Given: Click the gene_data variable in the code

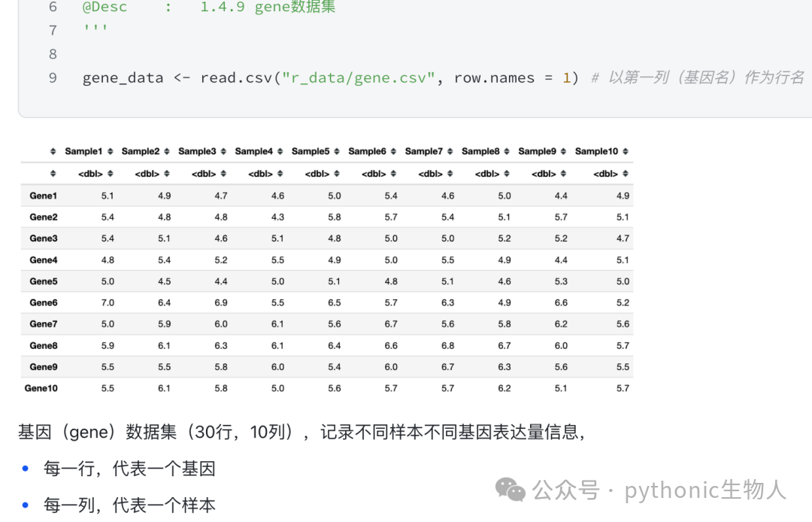Looking at the screenshot, I should 123,77.
